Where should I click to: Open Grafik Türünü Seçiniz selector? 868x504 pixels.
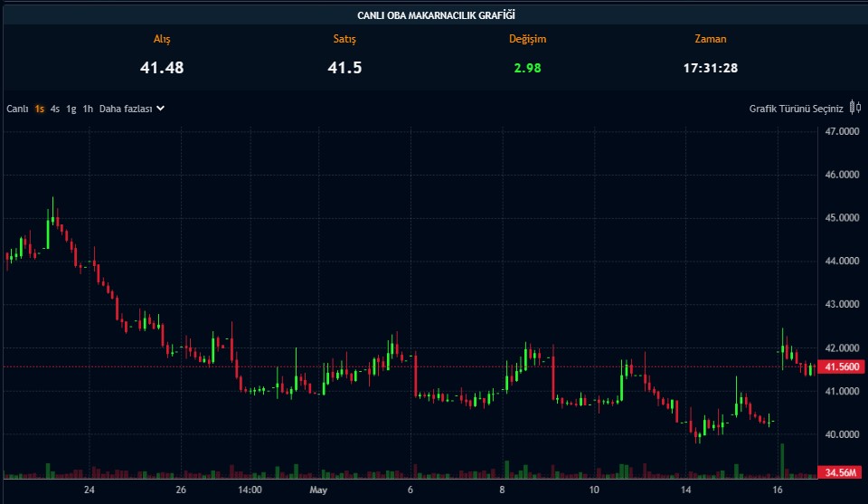point(796,109)
